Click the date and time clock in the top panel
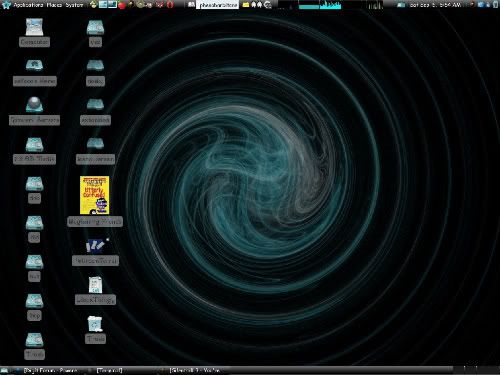The height and width of the screenshot is (375, 500). (435, 5)
